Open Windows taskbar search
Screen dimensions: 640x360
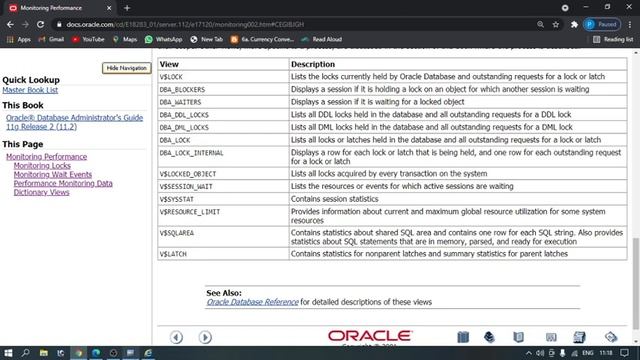(x=25, y=353)
